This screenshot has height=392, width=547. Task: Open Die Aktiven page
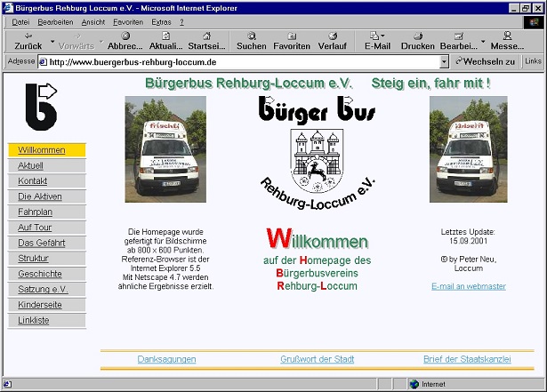(47, 196)
